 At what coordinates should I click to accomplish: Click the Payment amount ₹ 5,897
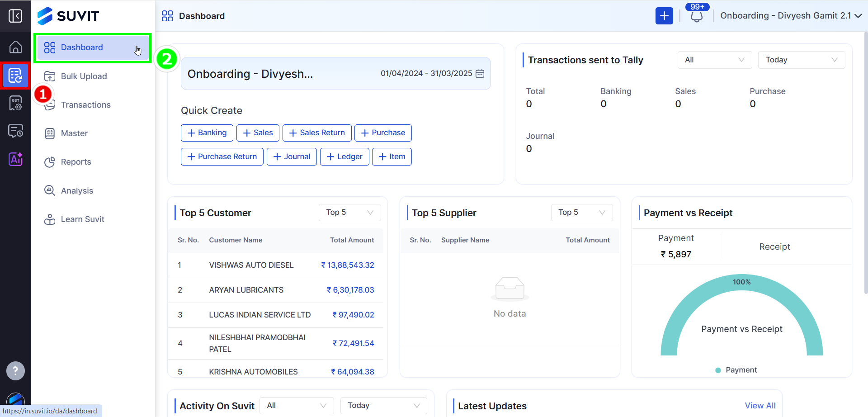(676, 255)
